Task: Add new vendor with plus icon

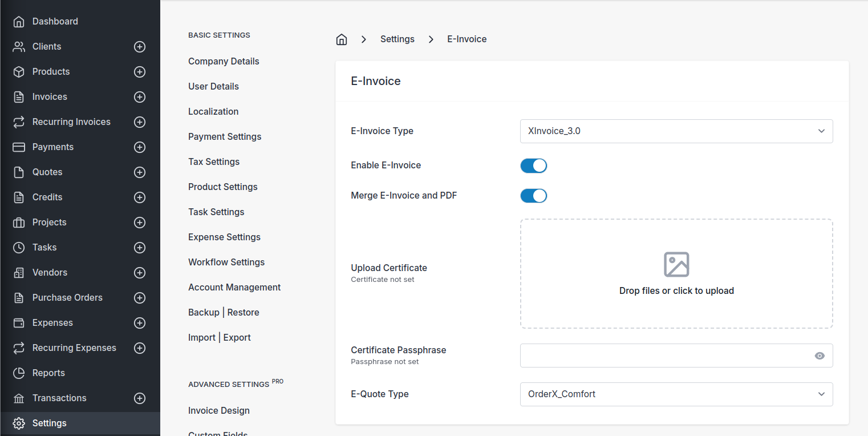Action: 140,273
